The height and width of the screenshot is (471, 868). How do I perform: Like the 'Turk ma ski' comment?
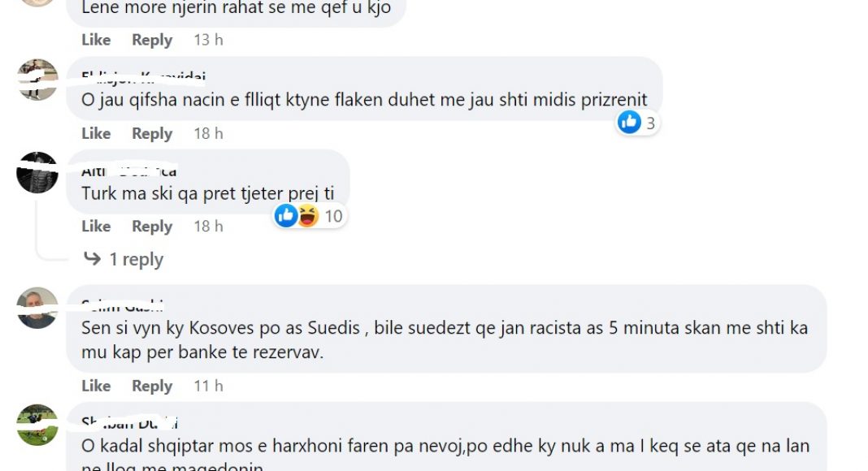click(96, 226)
